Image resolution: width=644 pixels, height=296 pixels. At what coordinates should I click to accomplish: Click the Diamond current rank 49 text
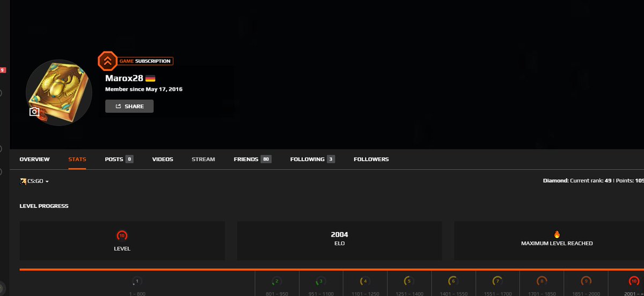click(x=577, y=181)
